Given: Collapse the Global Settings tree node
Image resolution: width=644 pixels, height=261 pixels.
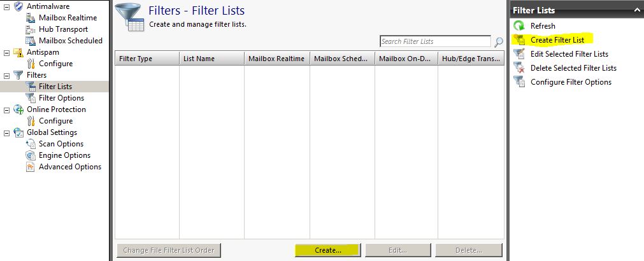Looking at the screenshot, I should tap(7, 132).
